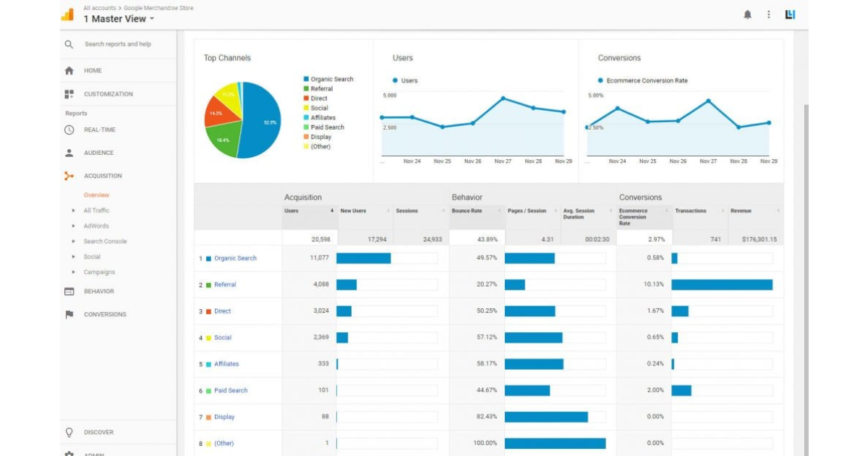Open Sessions column selector
This screenshot has width=868, height=456.
click(445, 211)
